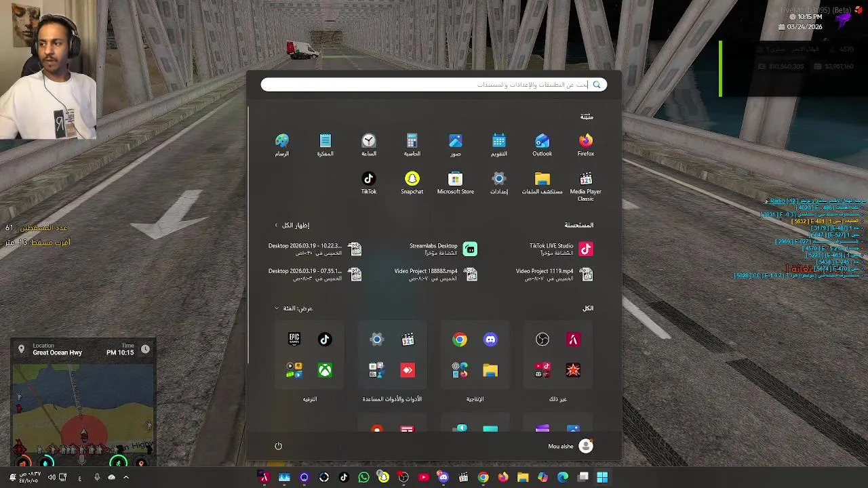Expand عرض: الفئة view dropdown

294,308
